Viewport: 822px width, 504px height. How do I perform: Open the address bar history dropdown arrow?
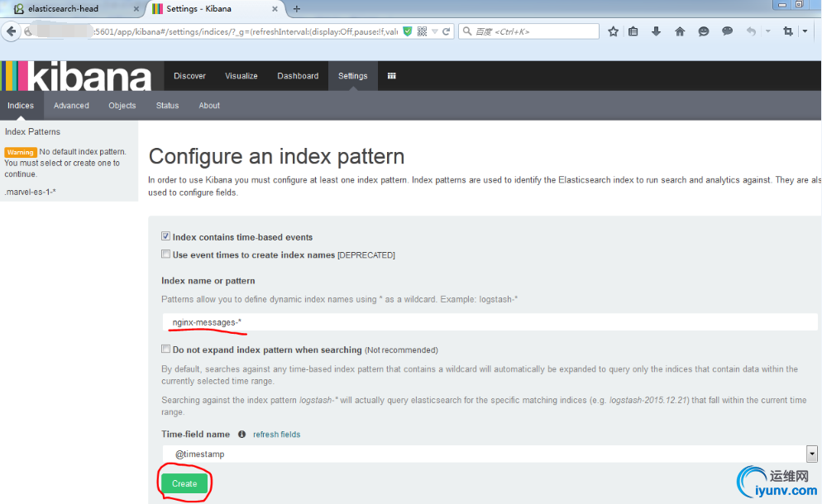point(435,31)
